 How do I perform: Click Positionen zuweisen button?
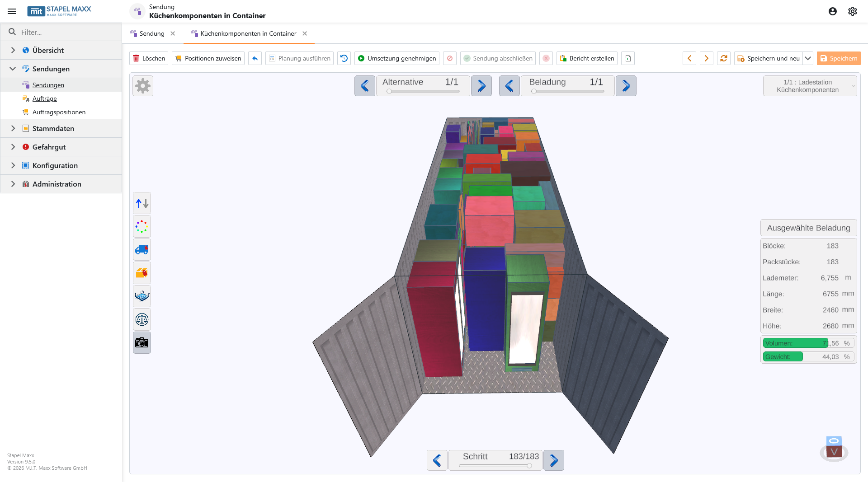[208, 58]
